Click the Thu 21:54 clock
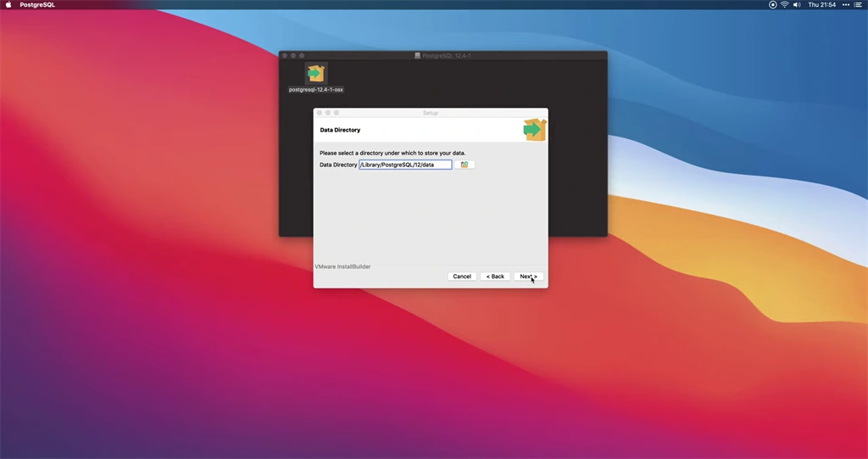 [x=821, y=4]
